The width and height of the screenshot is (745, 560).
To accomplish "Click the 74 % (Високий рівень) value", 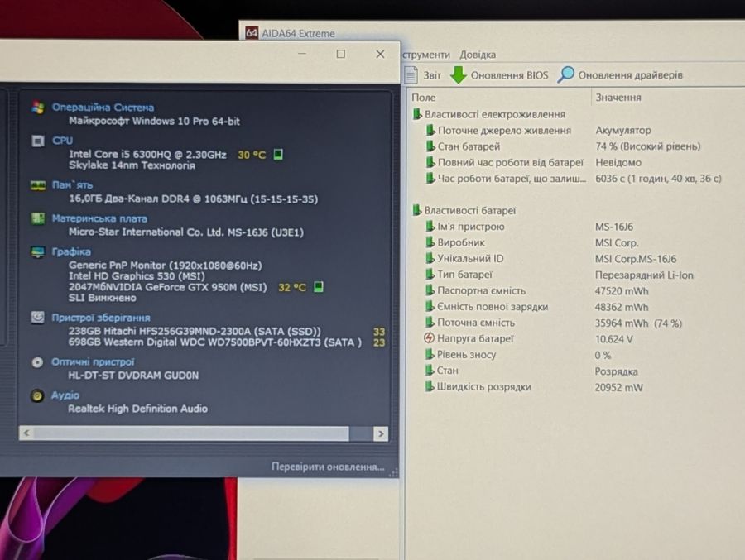I will pos(647,146).
